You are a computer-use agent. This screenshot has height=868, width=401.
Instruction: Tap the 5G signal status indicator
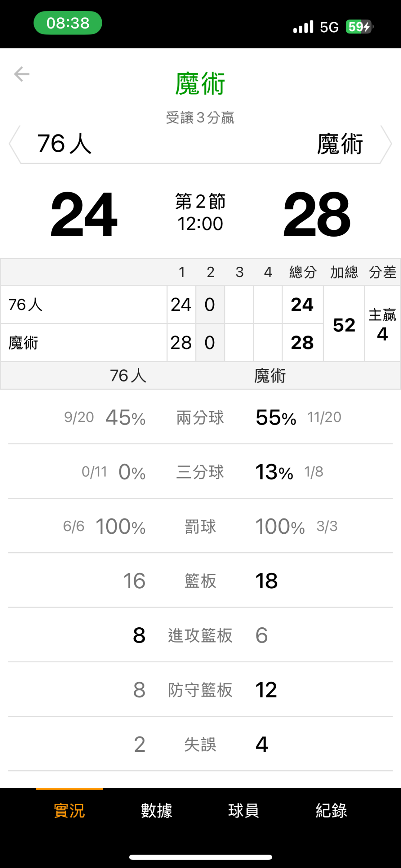(329, 27)
